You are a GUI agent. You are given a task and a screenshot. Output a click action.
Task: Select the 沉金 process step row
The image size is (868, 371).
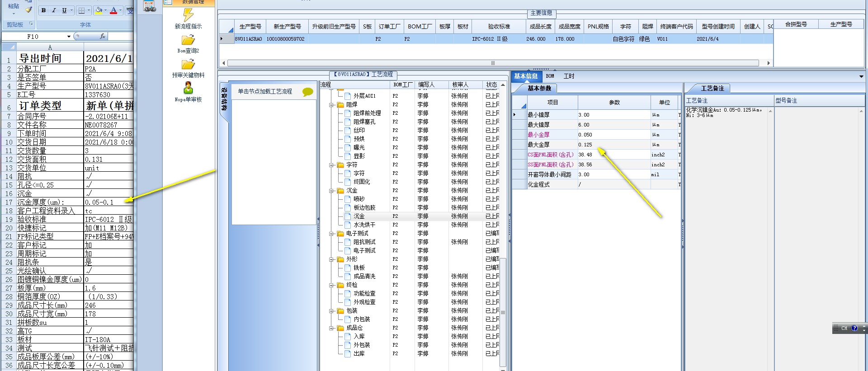tap(410, 216)
